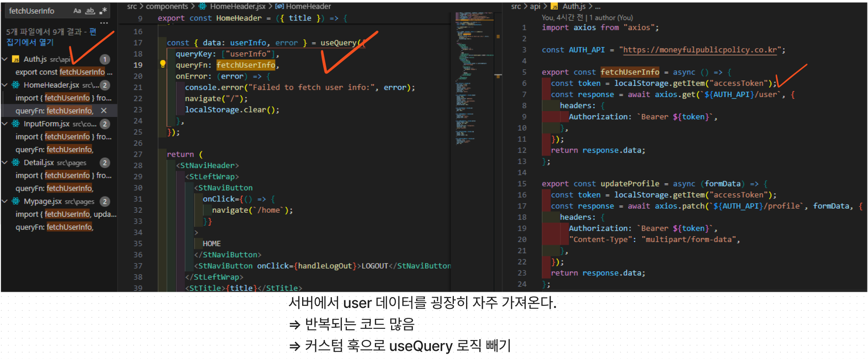Image resolution: width=868 pixels, height=359 pixels.
Task: Follow the moneyfulpublicpolicy.co.kr URL in Auth.js
Action: pos(700,50)
